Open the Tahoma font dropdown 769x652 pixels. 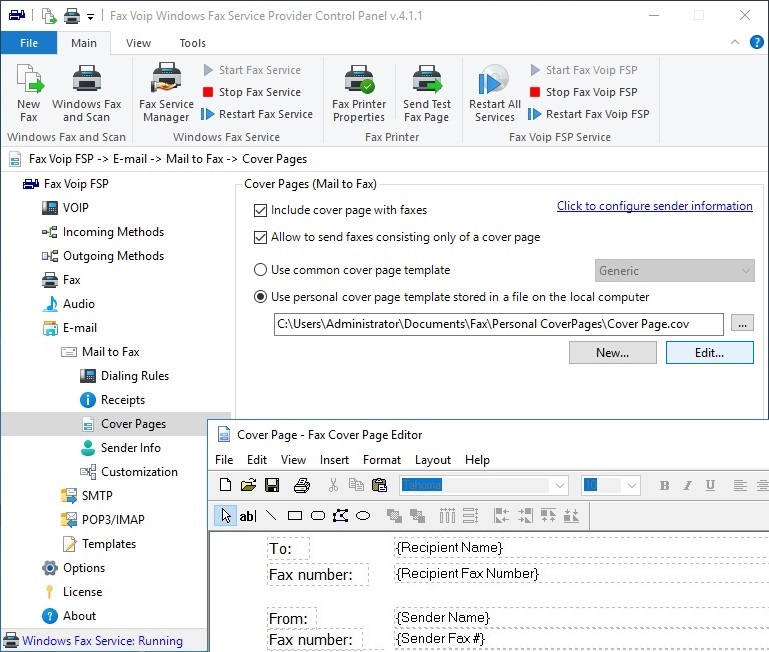point(560,486)
